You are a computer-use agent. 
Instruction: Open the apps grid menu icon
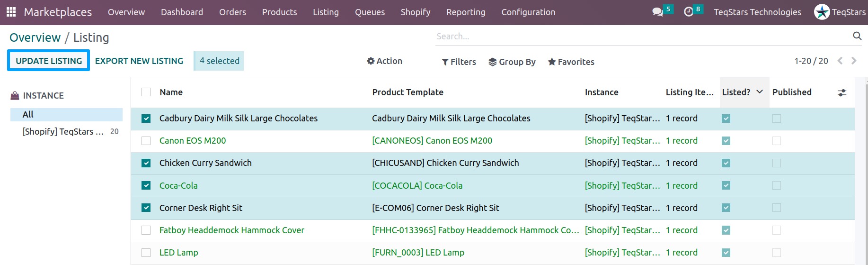pos(11,12)
